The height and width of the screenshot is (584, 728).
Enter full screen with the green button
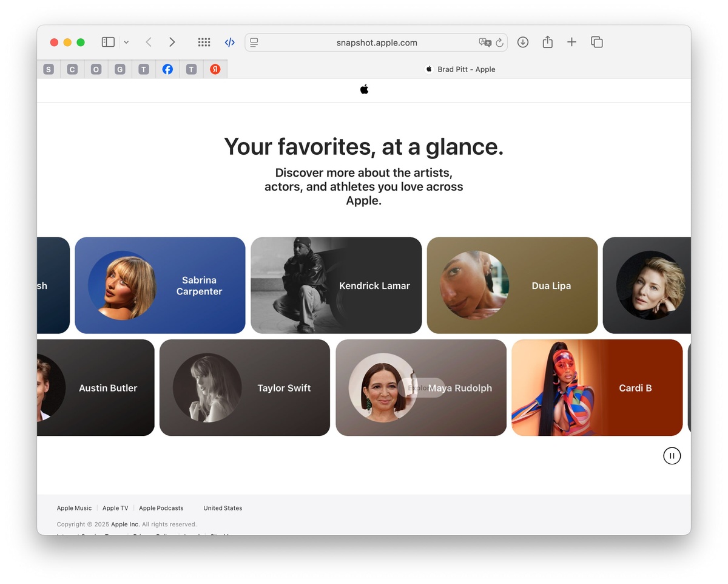tap(81, 42)
